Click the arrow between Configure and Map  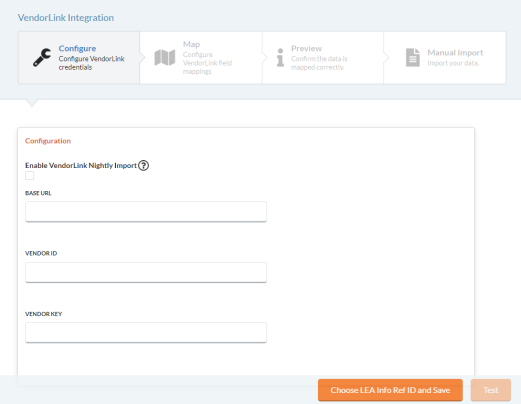tap(142, 58)
